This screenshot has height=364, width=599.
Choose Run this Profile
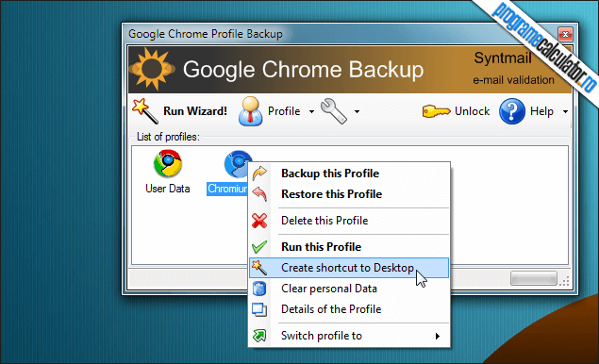click(x=349, y=247)
